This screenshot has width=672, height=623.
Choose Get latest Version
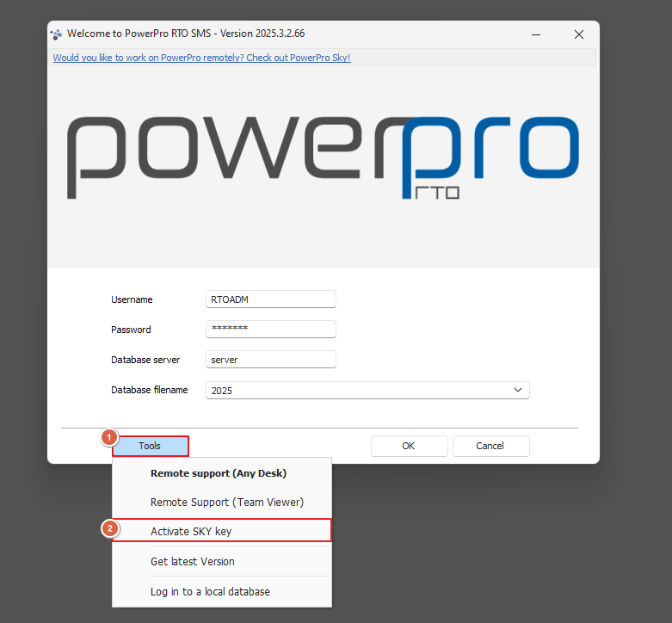click(222, 561)
